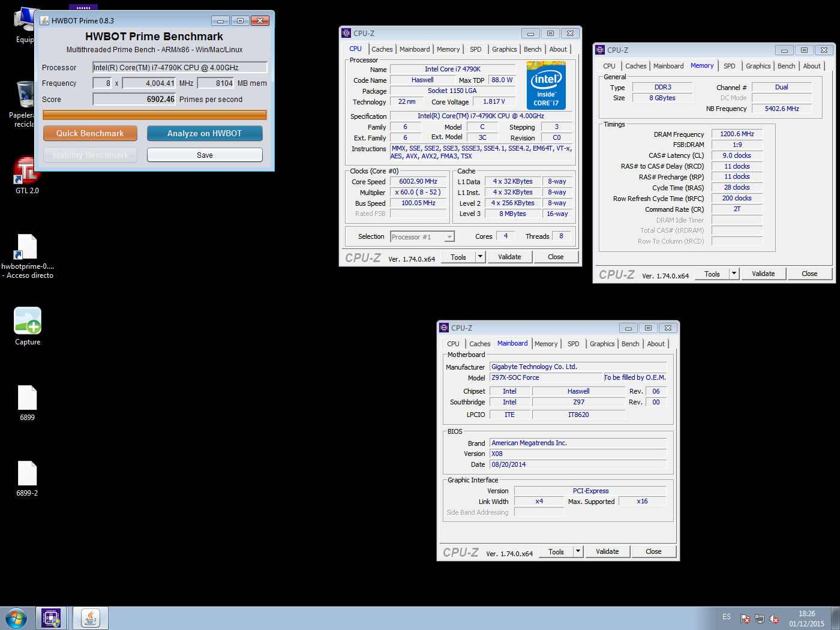The image size is (840, 630).
Task: Click Close button in Mainboard window
Action: click(653, 551)
